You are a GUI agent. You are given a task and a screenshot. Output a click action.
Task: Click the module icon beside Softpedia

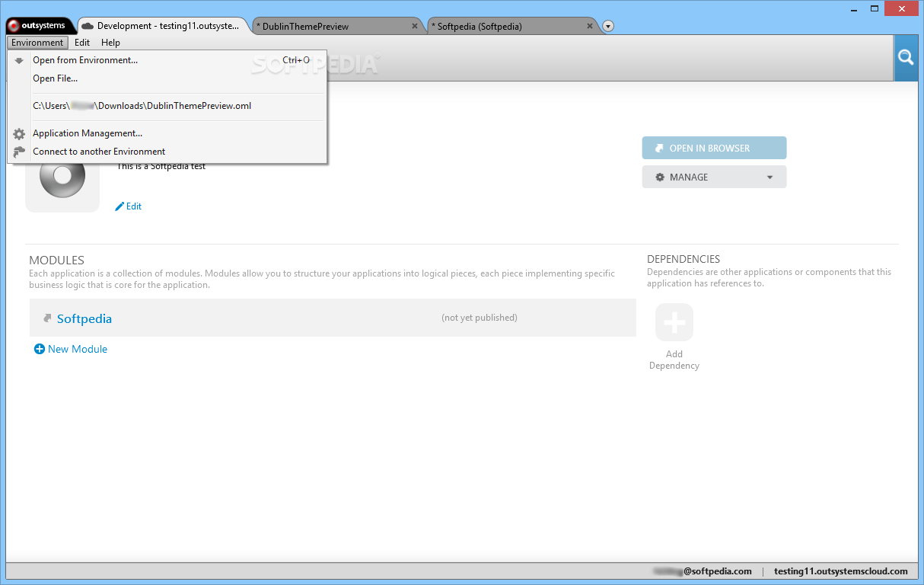pos(47,318)
